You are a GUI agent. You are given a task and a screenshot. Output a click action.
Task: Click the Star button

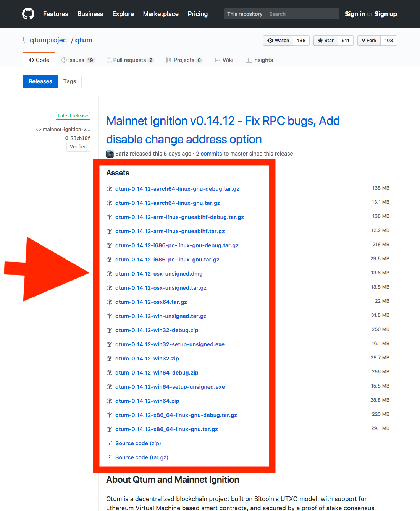326,41
